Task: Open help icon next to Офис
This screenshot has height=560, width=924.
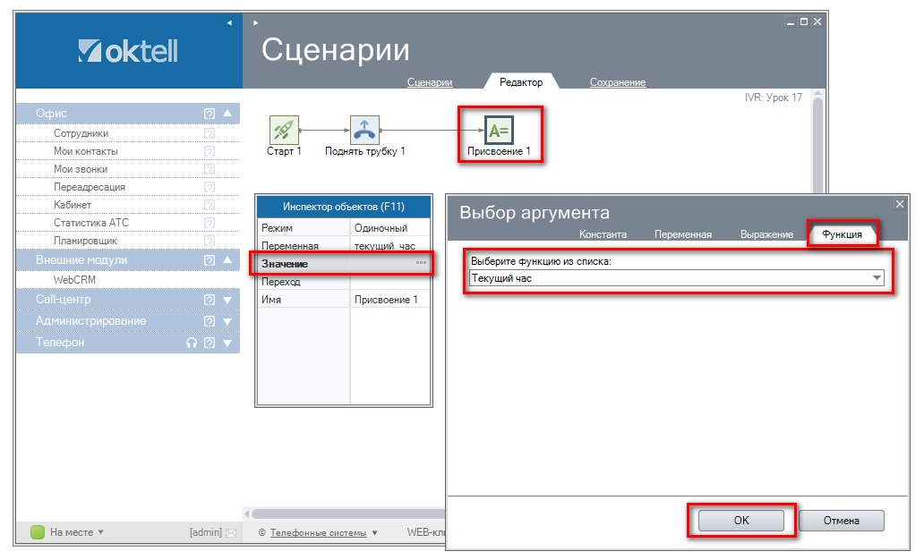Action: [210, 114]
